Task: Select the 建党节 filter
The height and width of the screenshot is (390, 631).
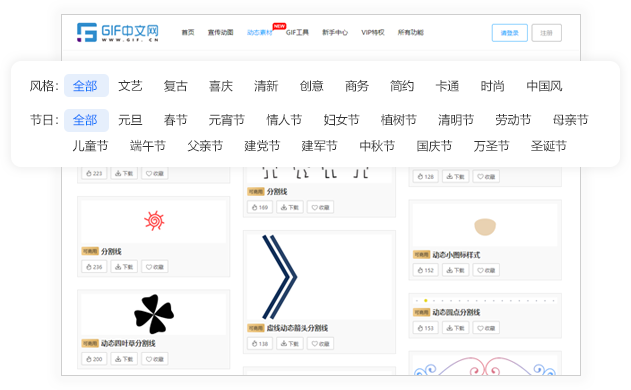Action: click(x=262, y=146)
